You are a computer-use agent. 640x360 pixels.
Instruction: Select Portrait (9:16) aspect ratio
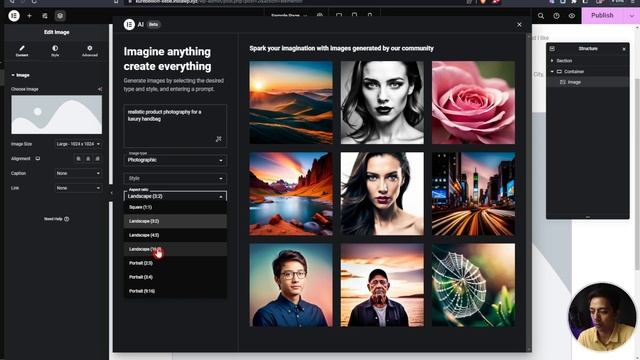(x=175, y=291)
